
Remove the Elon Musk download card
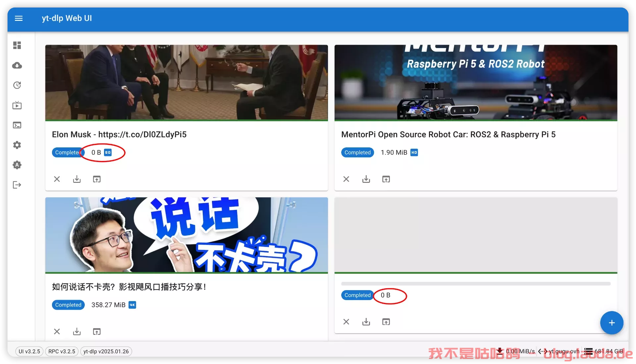click(x=57, y=179)
